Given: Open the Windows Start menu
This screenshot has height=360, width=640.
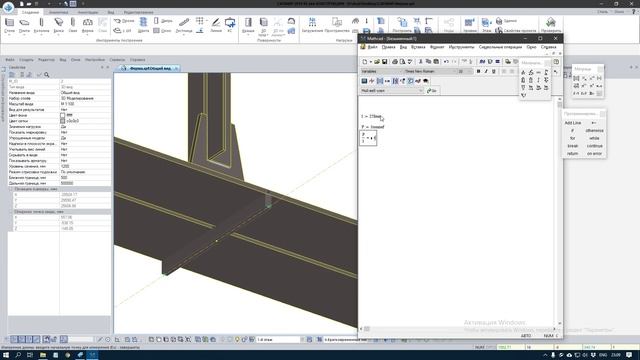Looking at the screenshot, I should coord(6,355).
